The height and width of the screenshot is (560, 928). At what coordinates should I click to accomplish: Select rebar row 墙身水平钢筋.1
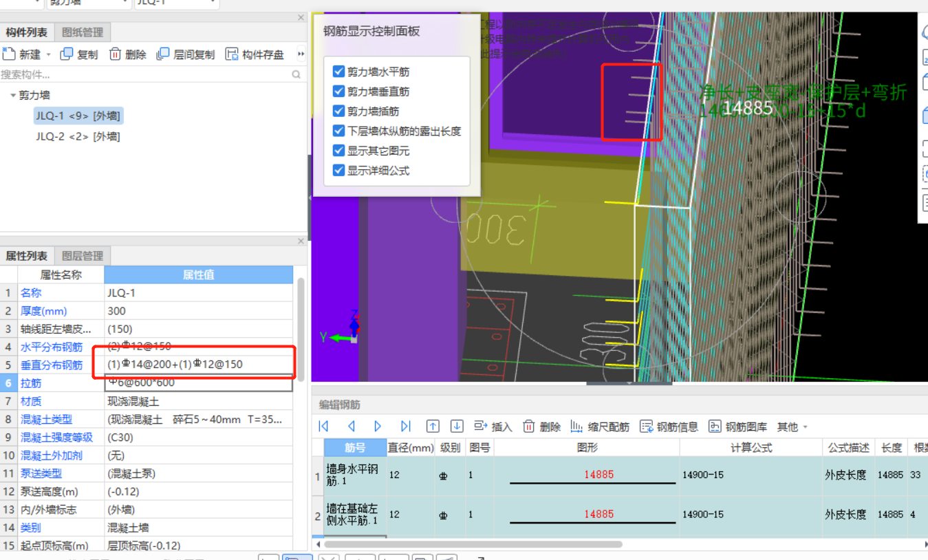tap(355, 475)
